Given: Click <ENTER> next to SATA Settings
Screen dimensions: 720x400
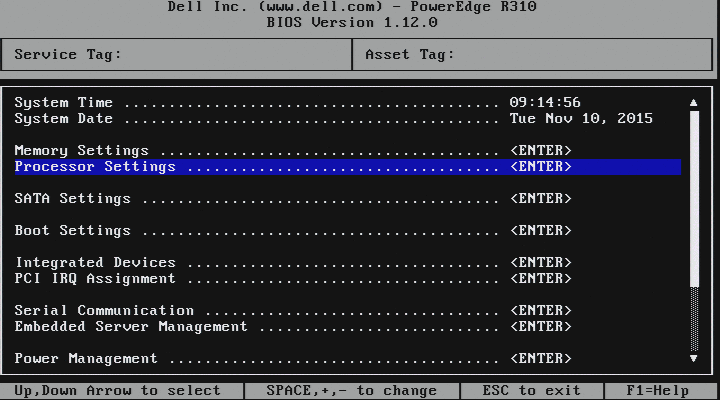Looking at the screenshot, I should [x=541, y=198].
